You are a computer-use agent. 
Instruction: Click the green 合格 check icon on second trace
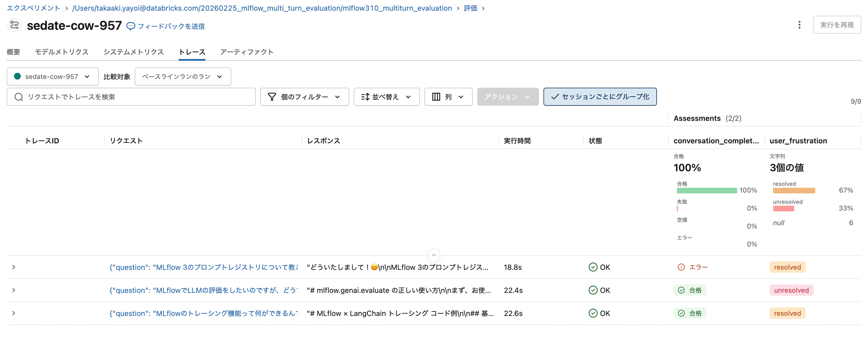(681, 290)
